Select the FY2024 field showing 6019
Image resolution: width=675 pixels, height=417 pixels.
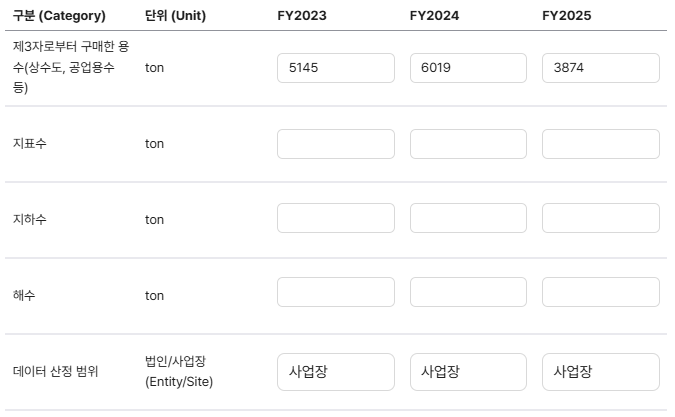tap(468, 68)
